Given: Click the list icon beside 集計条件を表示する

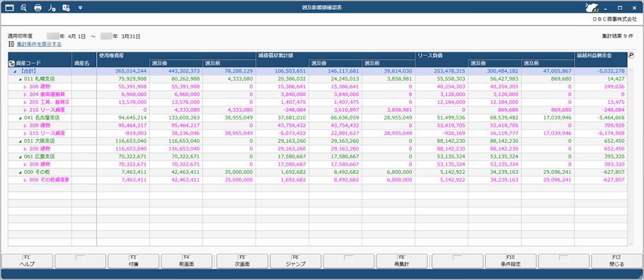Looking at the screenshot, I should tap(11, 44).
